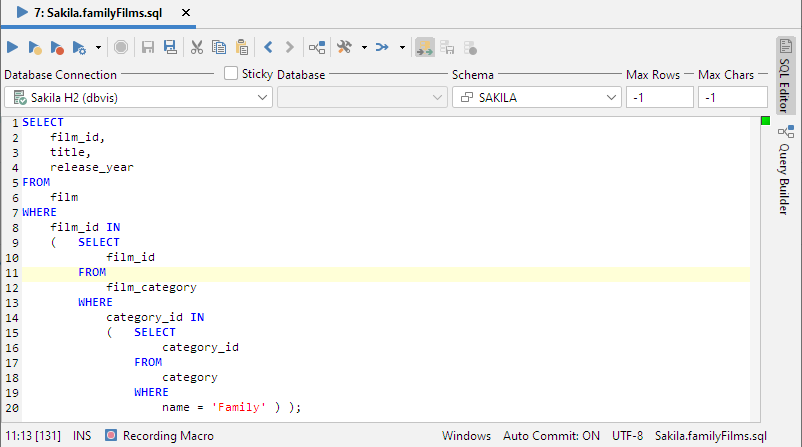Click the Execute (run) play button
The image size is (802, 447).
point(13,47)
